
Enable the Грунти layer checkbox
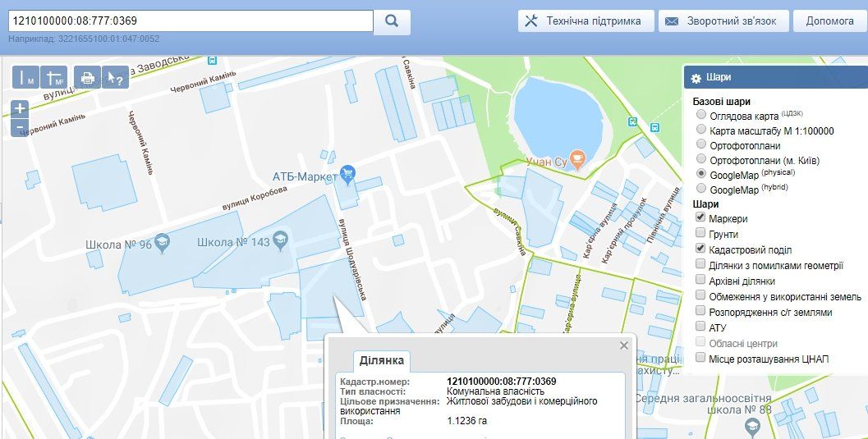(x=700, y=233)
